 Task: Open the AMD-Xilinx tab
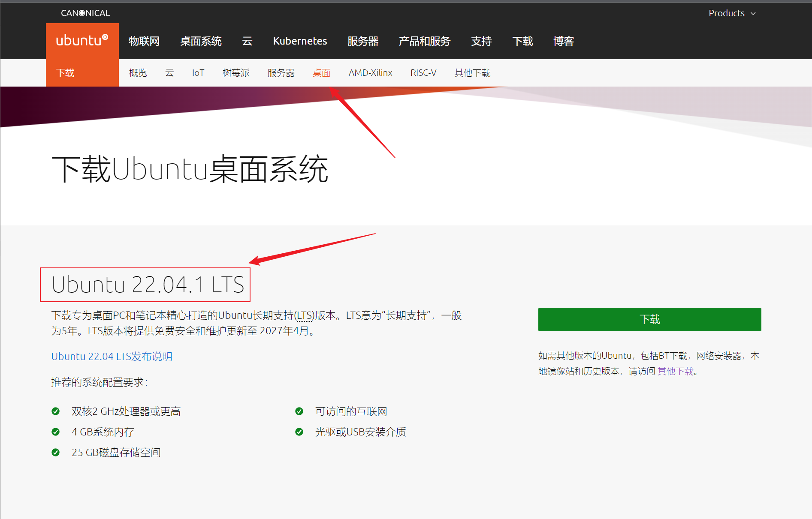(370, 73)
